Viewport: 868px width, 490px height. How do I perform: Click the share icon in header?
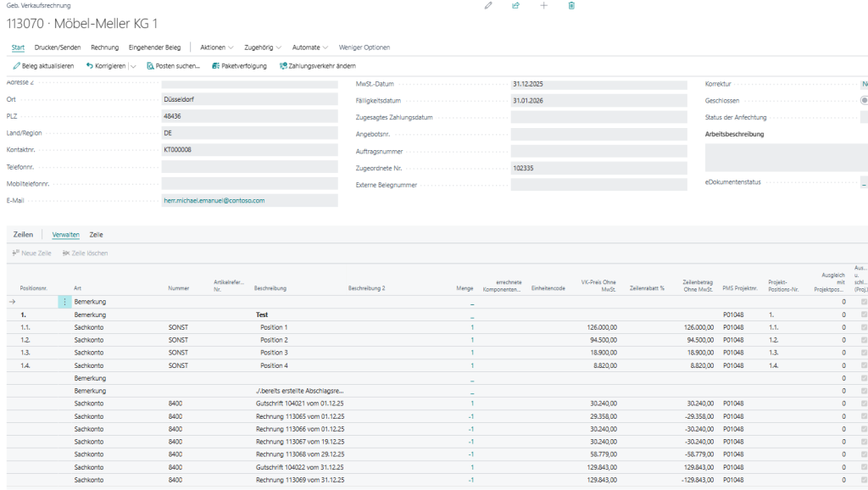[516, 6]
